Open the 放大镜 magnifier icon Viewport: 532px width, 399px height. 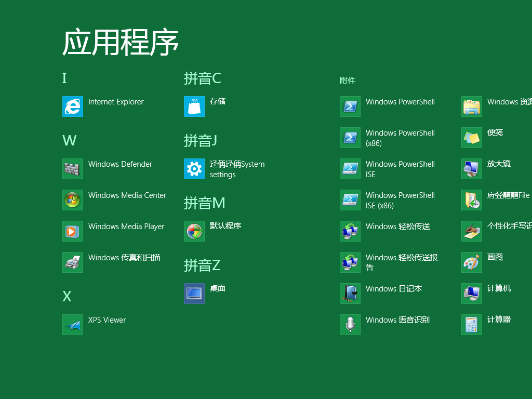pyautogui.click(x=472, y=169)
